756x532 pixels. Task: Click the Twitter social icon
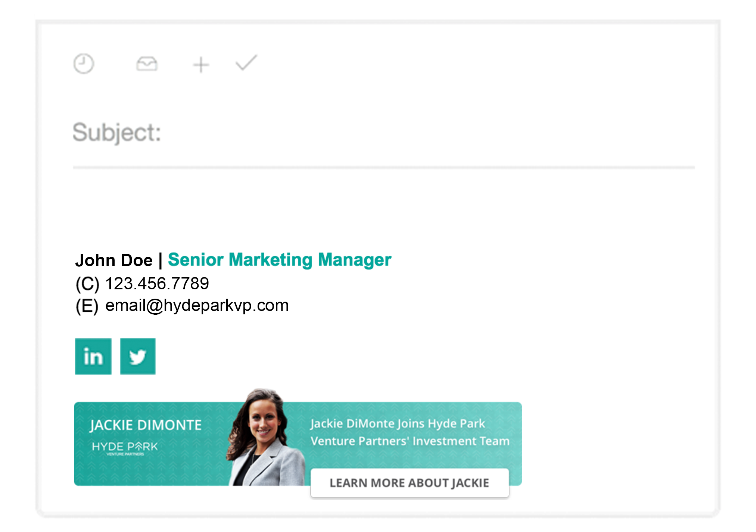137,356
